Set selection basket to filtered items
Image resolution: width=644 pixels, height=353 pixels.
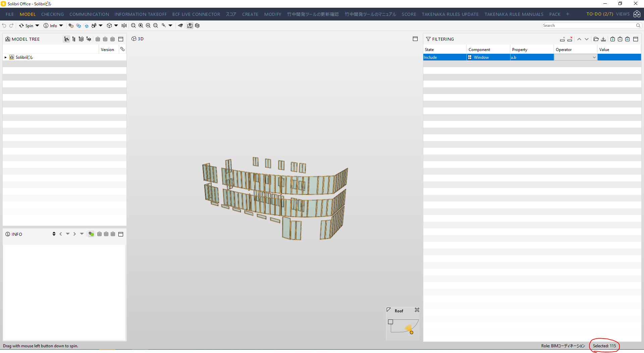point(628,39)
